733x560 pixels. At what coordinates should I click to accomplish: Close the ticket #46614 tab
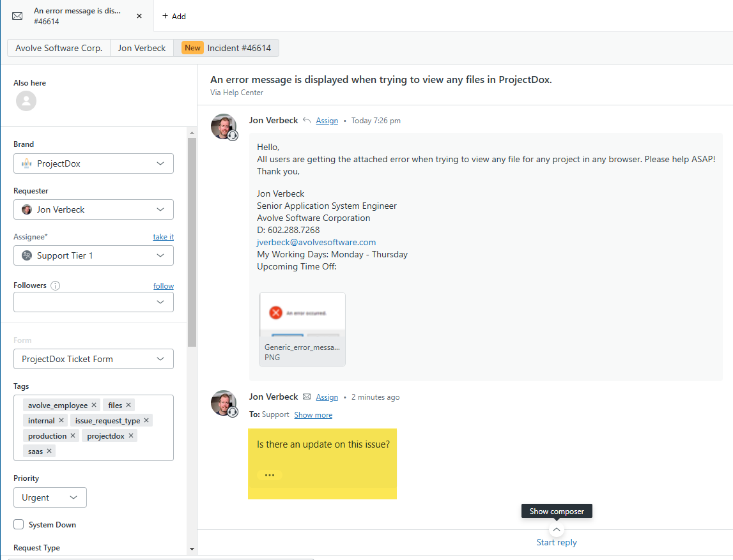[139, 16]
